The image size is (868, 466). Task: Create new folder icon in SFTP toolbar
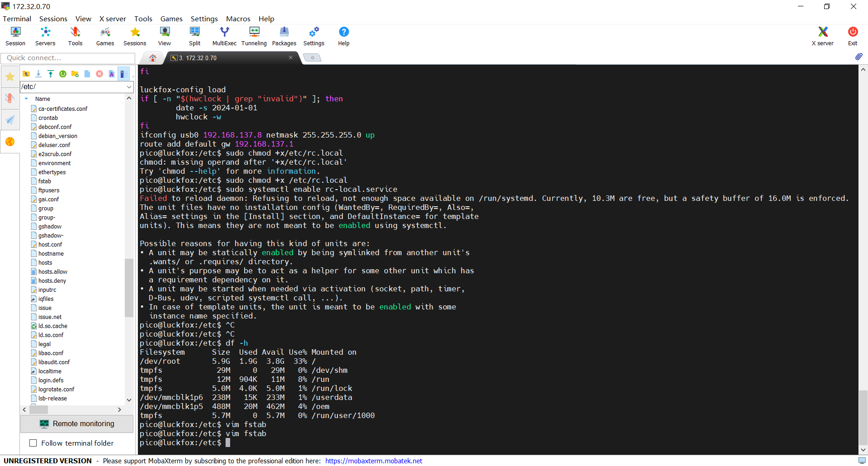pyautogui.click(x=75, y=74)
